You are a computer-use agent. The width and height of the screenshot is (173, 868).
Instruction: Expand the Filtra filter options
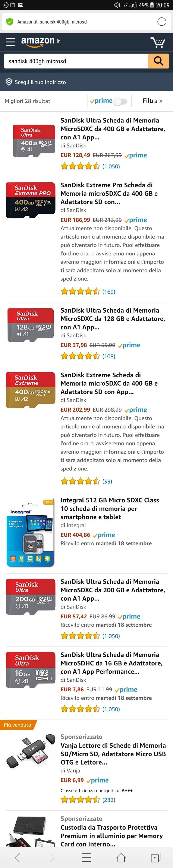pyautogui.click(x=152, y=101)
